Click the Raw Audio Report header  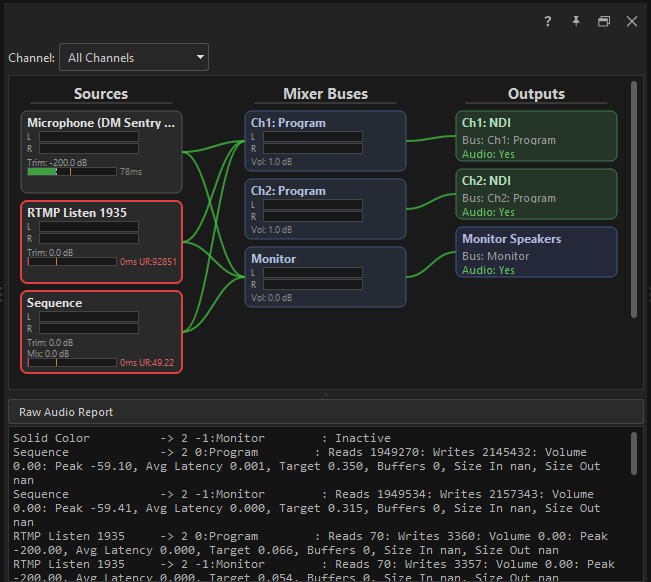326,412
